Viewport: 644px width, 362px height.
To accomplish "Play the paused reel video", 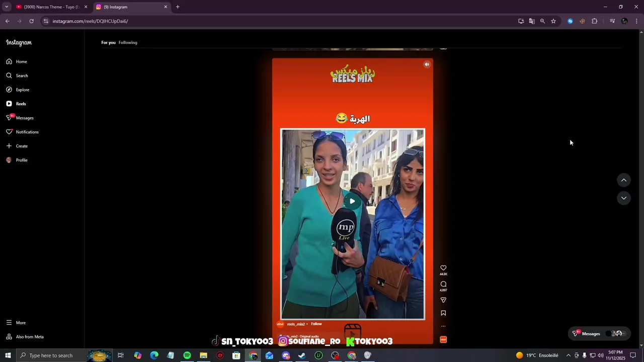I will coord(352,201).
